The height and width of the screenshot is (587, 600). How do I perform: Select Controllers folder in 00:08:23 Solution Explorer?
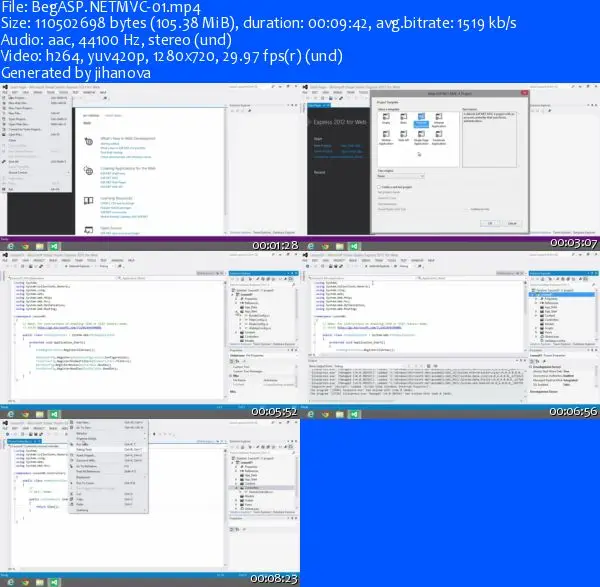[252, 488]
